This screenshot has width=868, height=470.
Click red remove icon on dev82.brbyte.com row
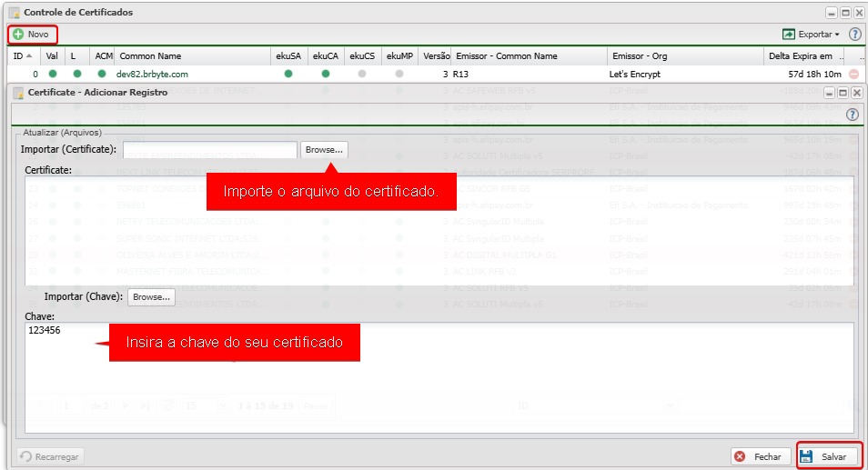(x=853, y=74)
